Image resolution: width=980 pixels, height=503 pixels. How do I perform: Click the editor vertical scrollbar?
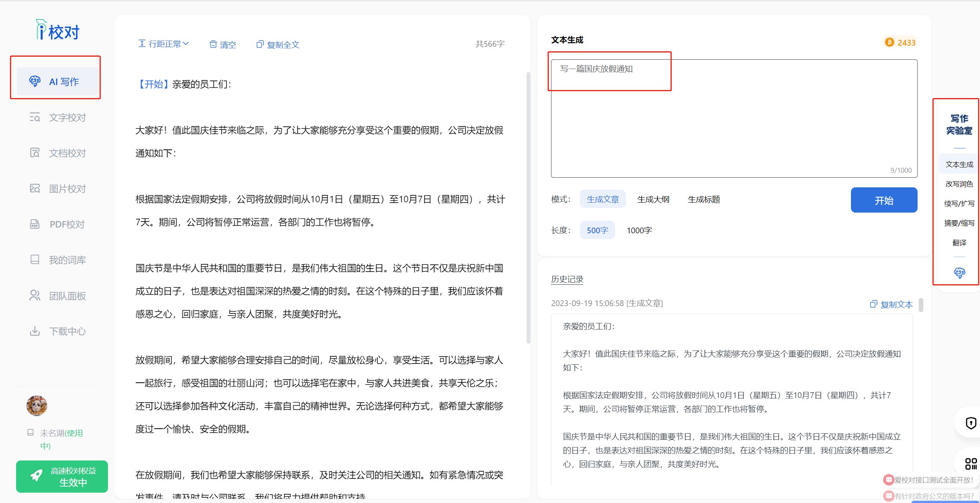528,208
